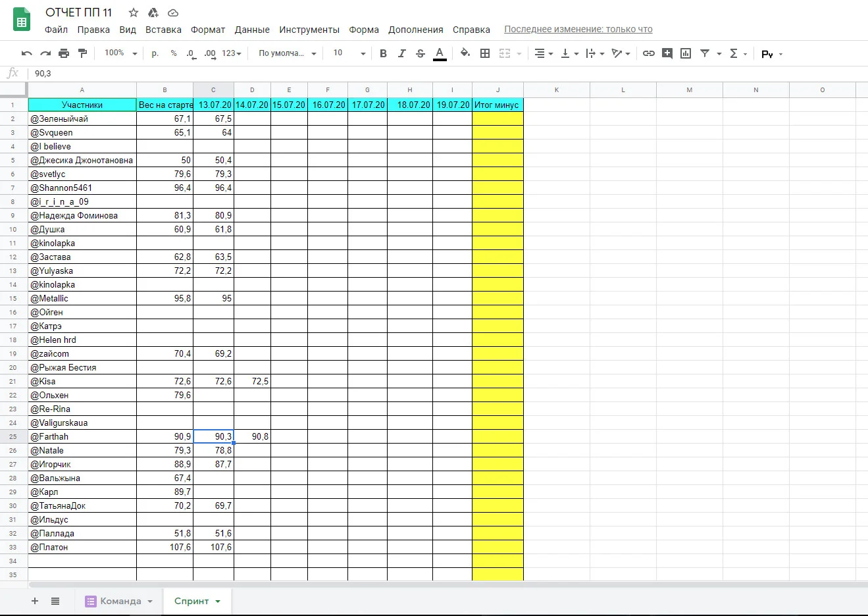Select the cell with value 107,6 in column B

[165, 547]
